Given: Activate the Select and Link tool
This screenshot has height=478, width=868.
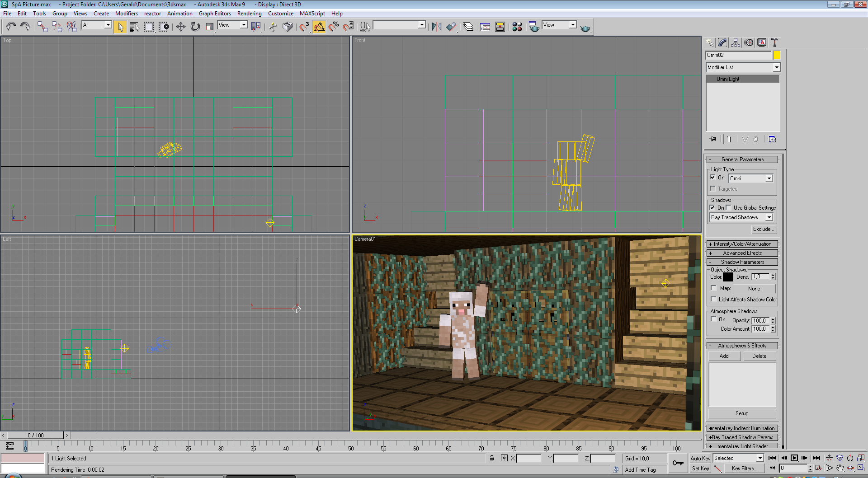Looking at the screenshot, I should coord(42,27).
